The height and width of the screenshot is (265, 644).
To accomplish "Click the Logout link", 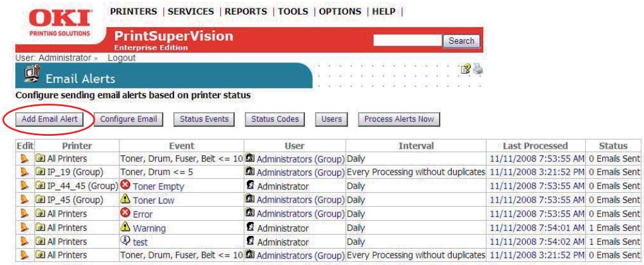I will click(121, 58).
